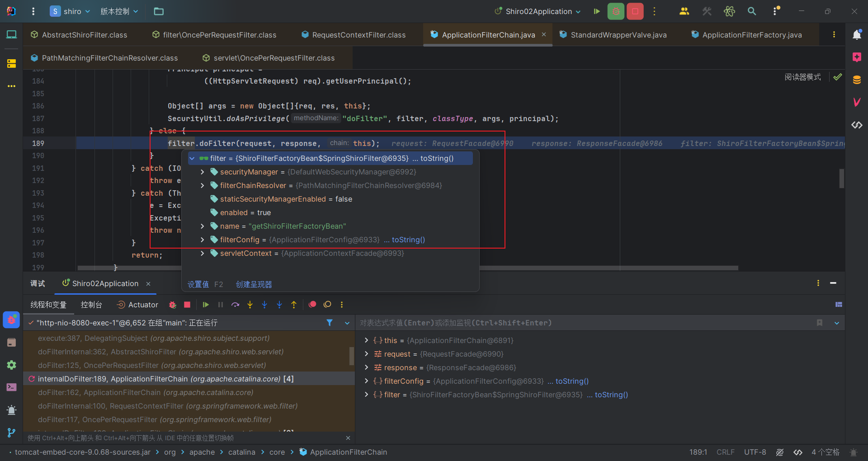The image size is (868, 461).
Task: Open the shiro project dropdown
Action: click(x=70, y=11)
